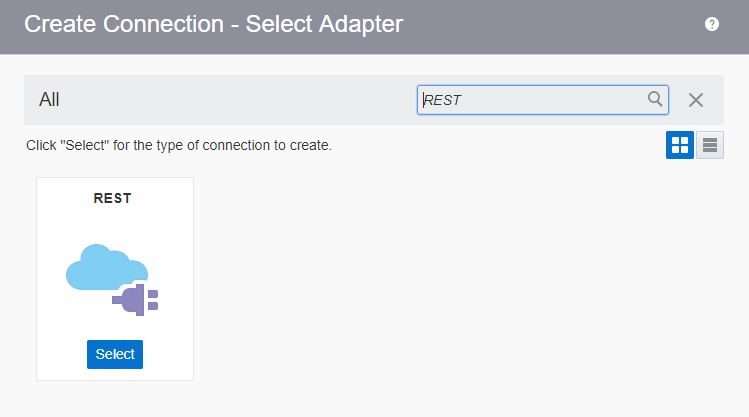Click the REST adapter title label

point(113,198)
